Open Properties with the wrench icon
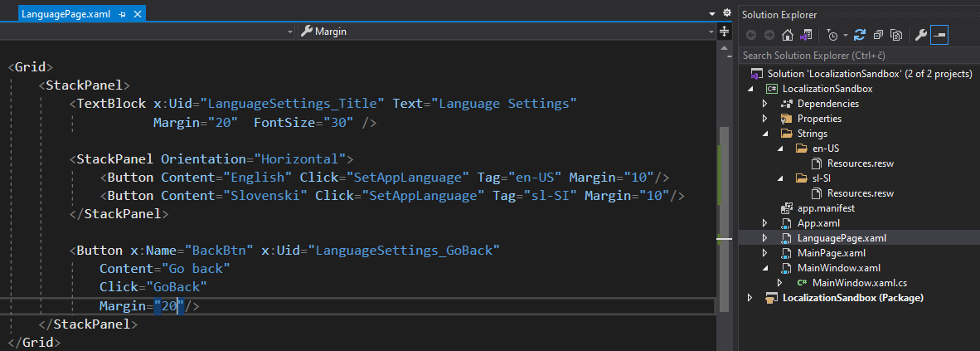980x351 pixels. pyautogui.click(x=919, y=35)
